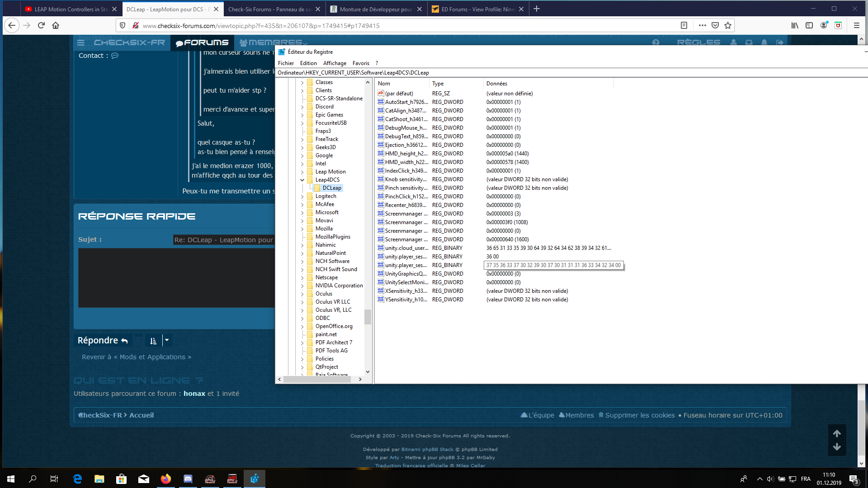The width and height of the screenshot is (868, 488).
Task: Open Discord from taskbar
Action: point(188,479)
